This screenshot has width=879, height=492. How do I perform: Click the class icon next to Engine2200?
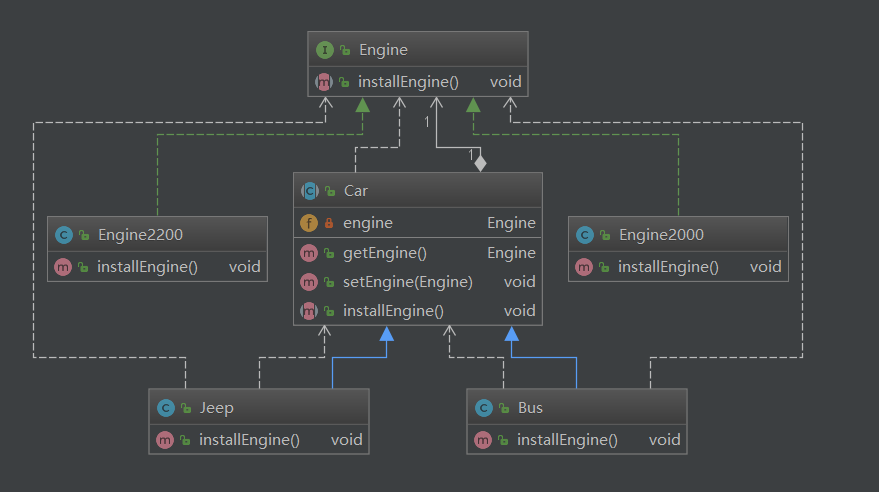pyautogui.click(x=64, y=235)
